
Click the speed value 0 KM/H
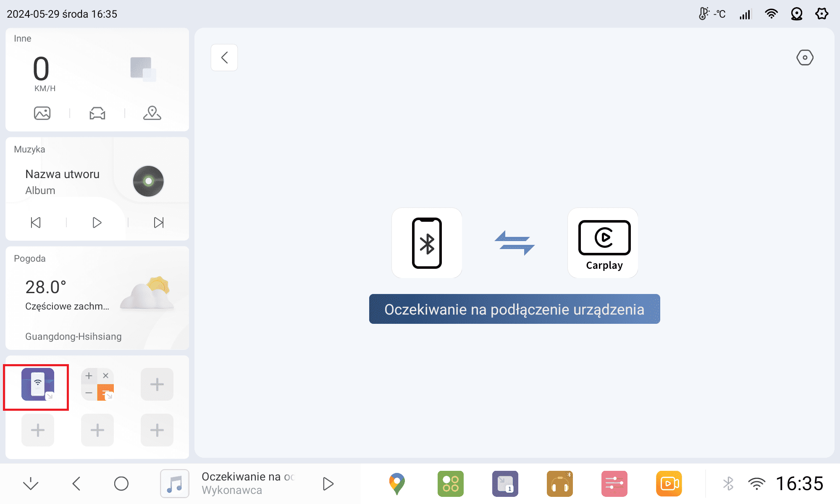(43, 73)
